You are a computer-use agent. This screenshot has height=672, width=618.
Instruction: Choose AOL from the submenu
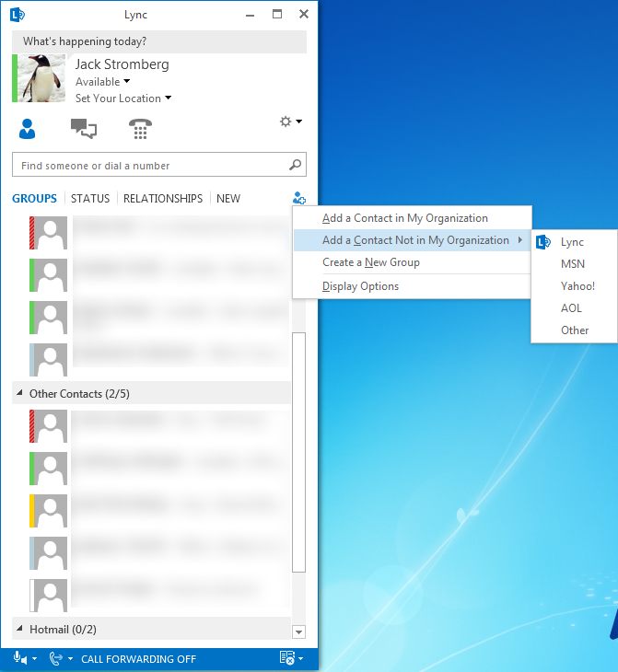tap(574, 308)
